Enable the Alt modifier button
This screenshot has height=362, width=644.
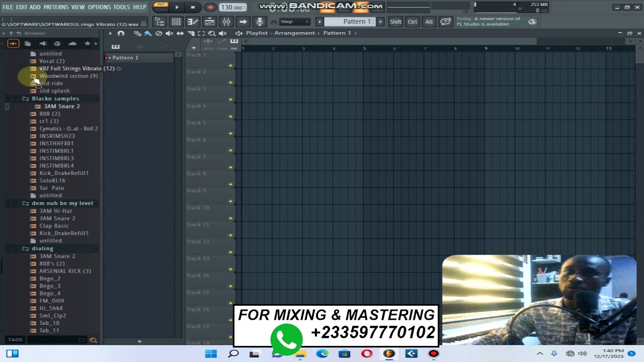[x=429, y=22]
